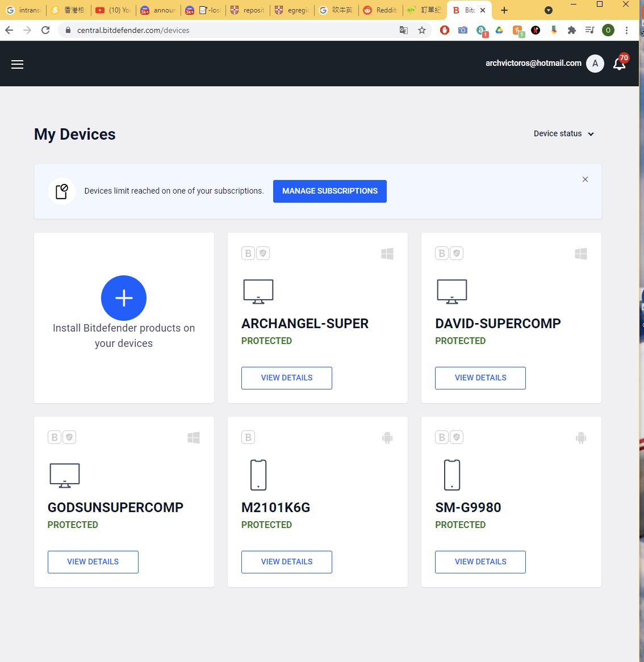
Task: Click 'Install Bitdefender products on your devices' text
Action: click(124, 336)
